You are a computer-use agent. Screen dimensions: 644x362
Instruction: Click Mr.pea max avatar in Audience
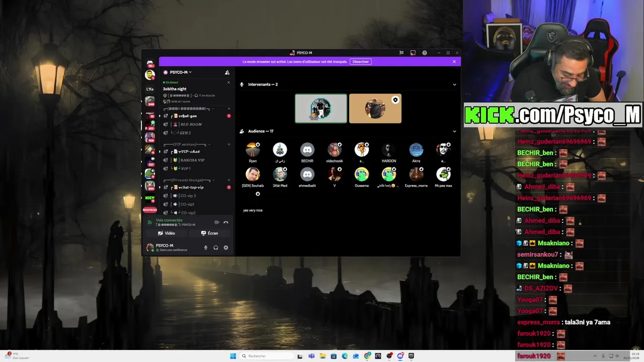[443, 174]
